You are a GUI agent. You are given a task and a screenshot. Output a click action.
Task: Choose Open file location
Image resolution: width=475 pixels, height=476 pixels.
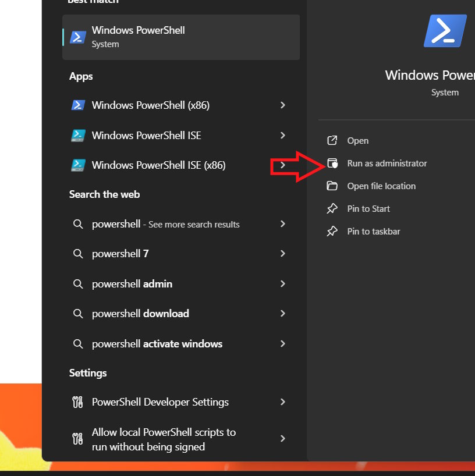(x=381, y=186)
